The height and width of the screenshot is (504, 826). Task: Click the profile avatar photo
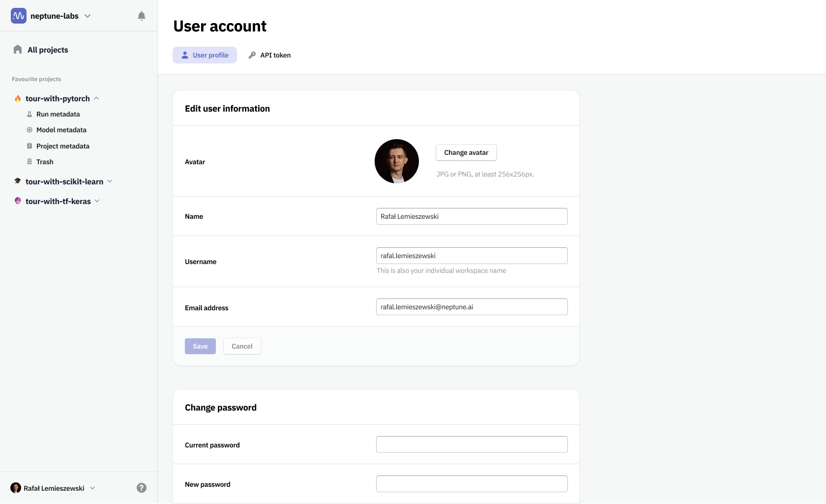pos(397,161)
